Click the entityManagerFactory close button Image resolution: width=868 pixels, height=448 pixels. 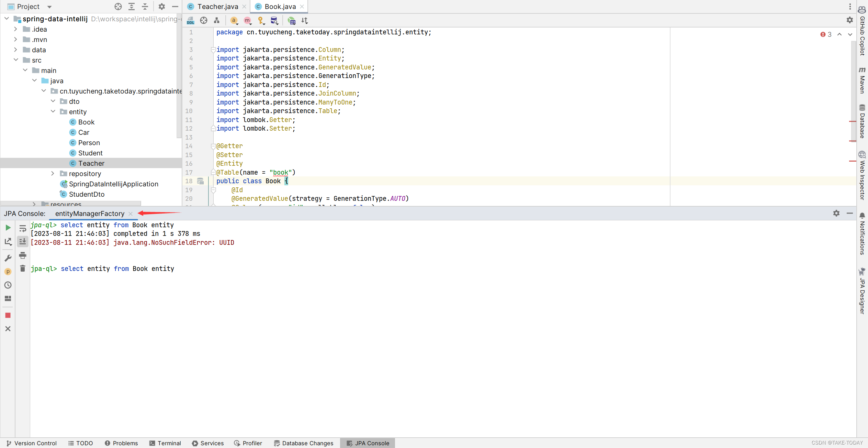(x=131, y=214)
